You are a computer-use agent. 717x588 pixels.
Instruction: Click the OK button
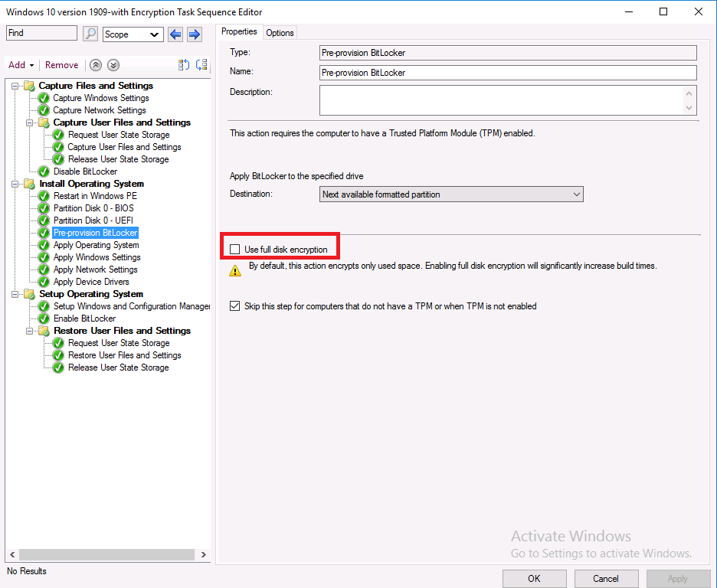point(534,578)
